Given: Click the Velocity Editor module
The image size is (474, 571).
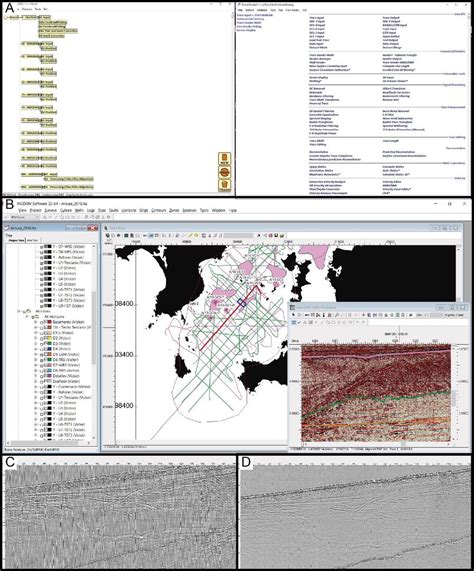Looking at the screenshot, I should coord(392,181).
